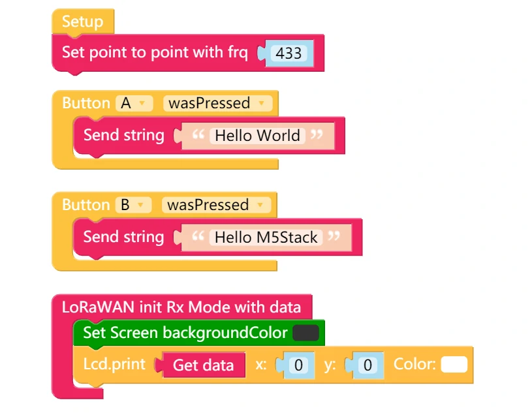532x413 pixels.
Task: Select the LoRaWAN init Rx Mode block
Action: tap(181, 307)
